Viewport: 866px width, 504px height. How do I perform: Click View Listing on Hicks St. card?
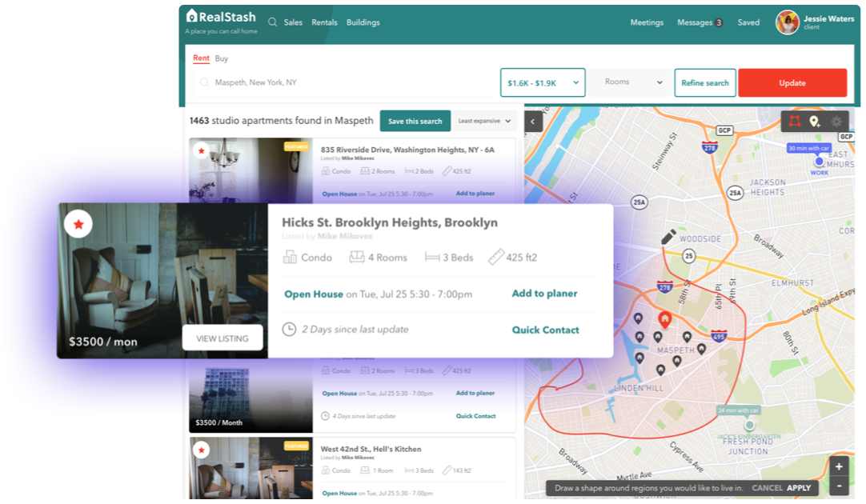[x=223, y=338]
